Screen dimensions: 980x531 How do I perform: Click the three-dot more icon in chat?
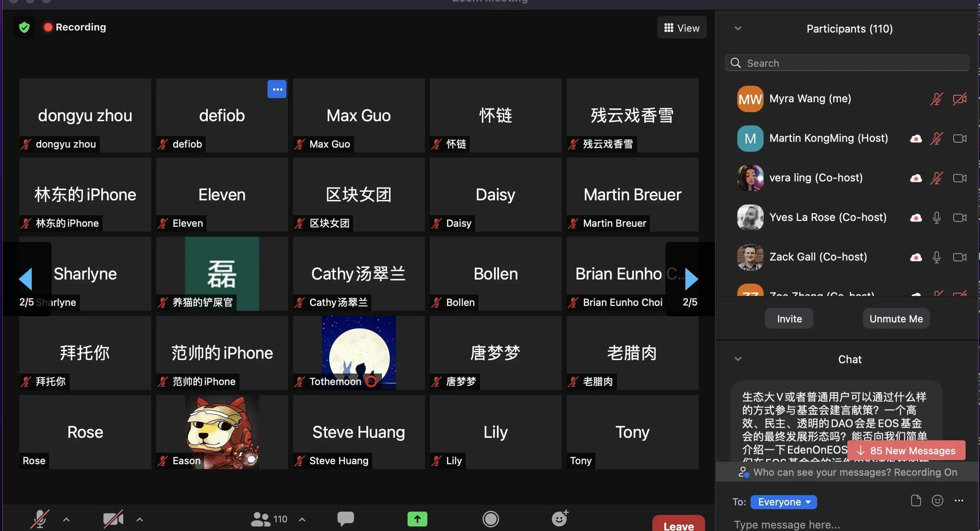click(x=959, y=500)
